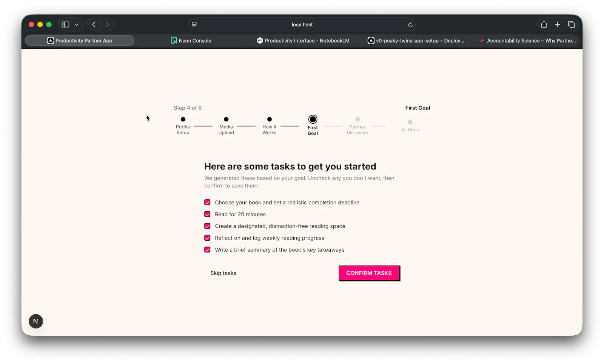Click the heading Here are some tasks
Screen dimensions: 604x364
290,166
